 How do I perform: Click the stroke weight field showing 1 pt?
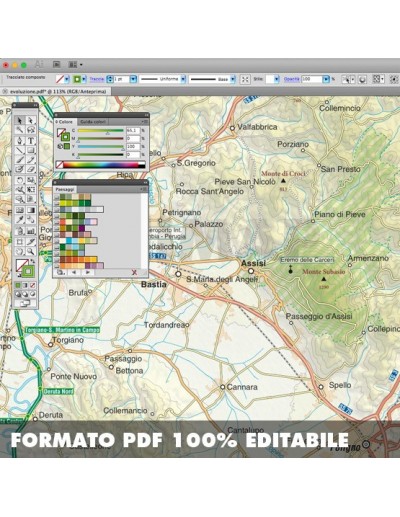pos(121,79)
